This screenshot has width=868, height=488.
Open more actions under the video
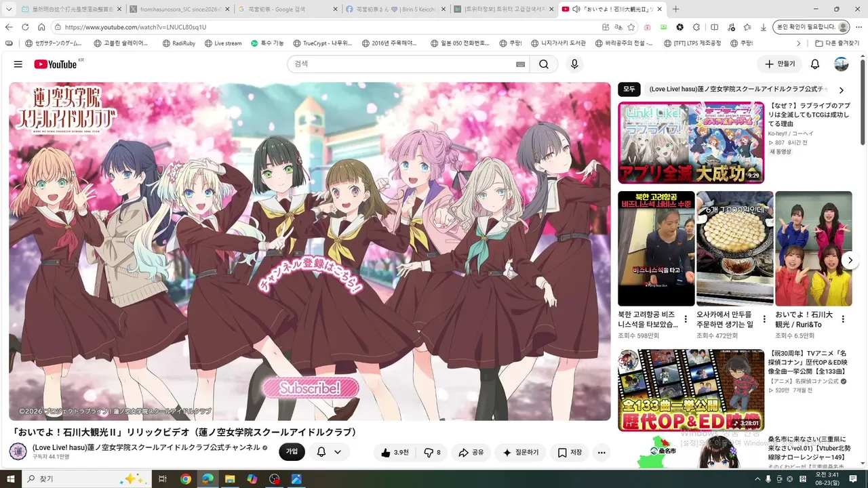(x=601, y=452)
